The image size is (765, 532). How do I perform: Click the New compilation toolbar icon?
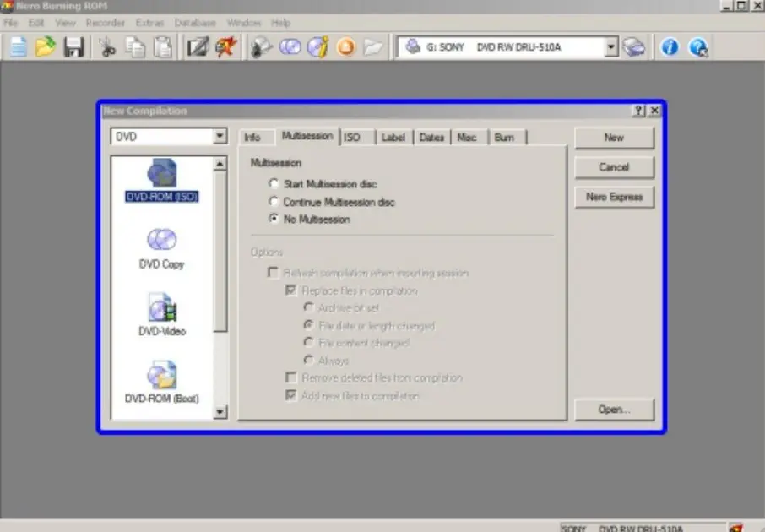[x=18, y=47]
